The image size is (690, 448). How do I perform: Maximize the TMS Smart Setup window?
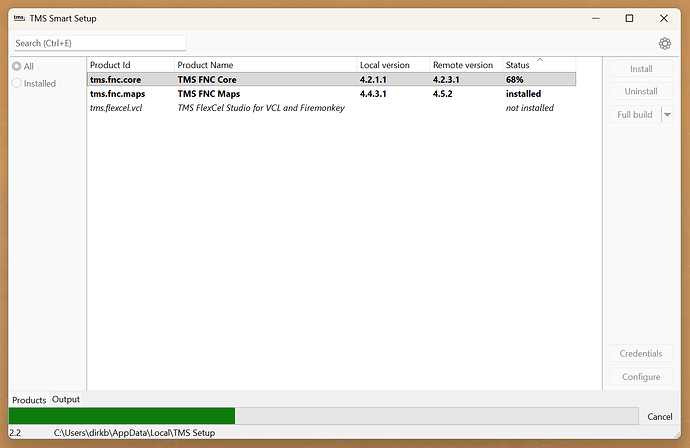(x=629, y=18)
